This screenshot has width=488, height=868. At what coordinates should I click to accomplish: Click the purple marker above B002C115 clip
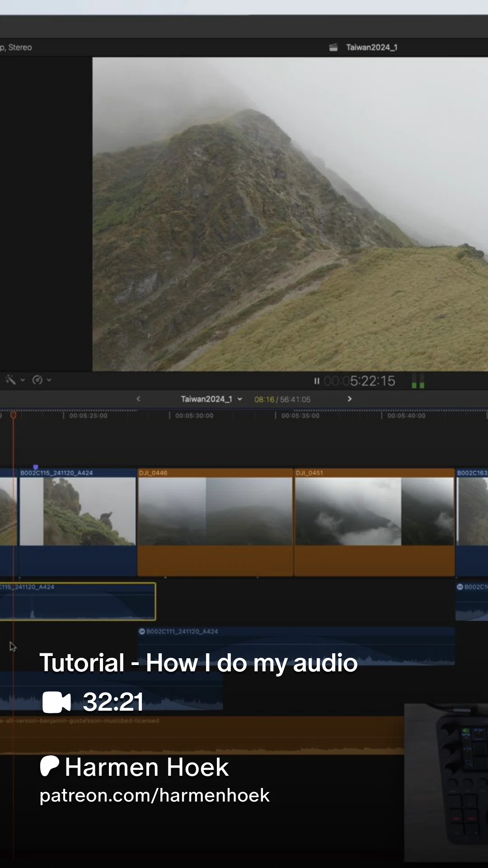pyautogui.click(x=36, y=467)
